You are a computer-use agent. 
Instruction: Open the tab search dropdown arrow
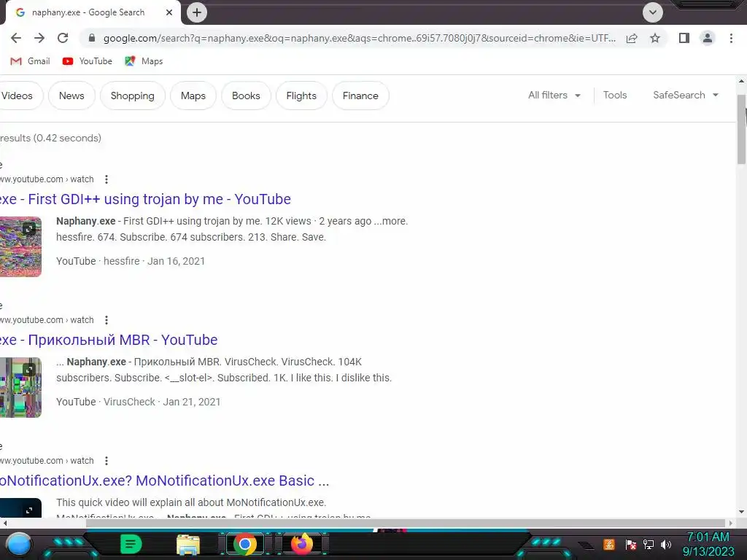[x=653, y=12]
